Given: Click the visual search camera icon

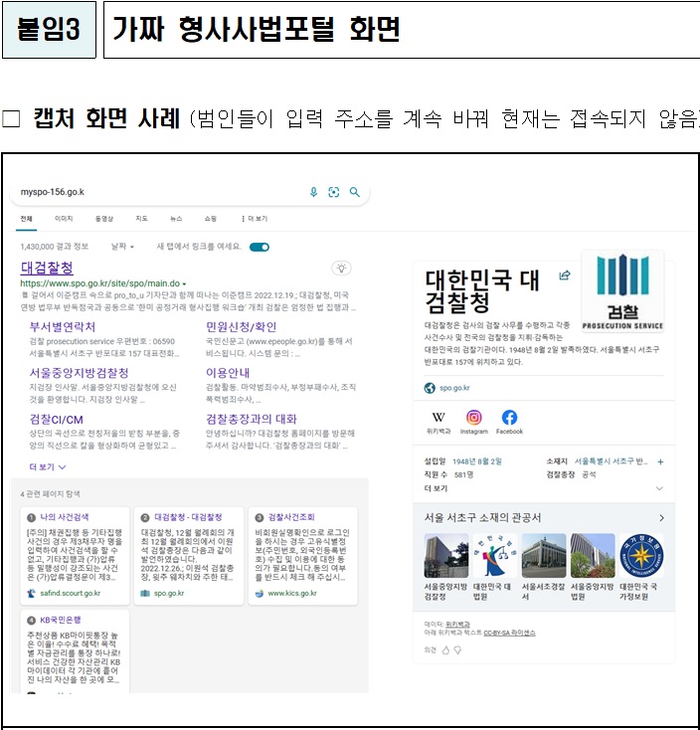Looking at the screenshot, I should pos(334,192).
